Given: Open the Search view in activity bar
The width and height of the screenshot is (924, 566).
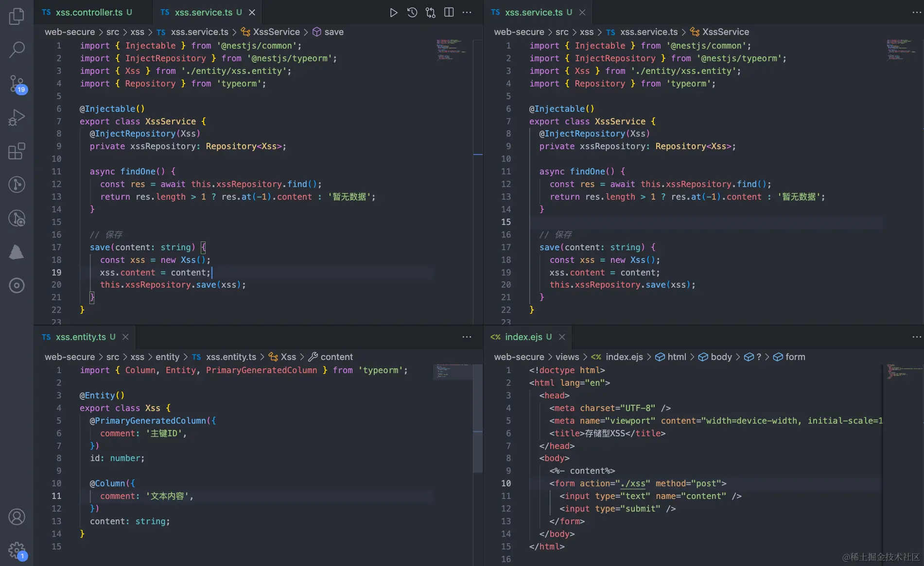Looking at the screenshot, I should pos(17,50).
